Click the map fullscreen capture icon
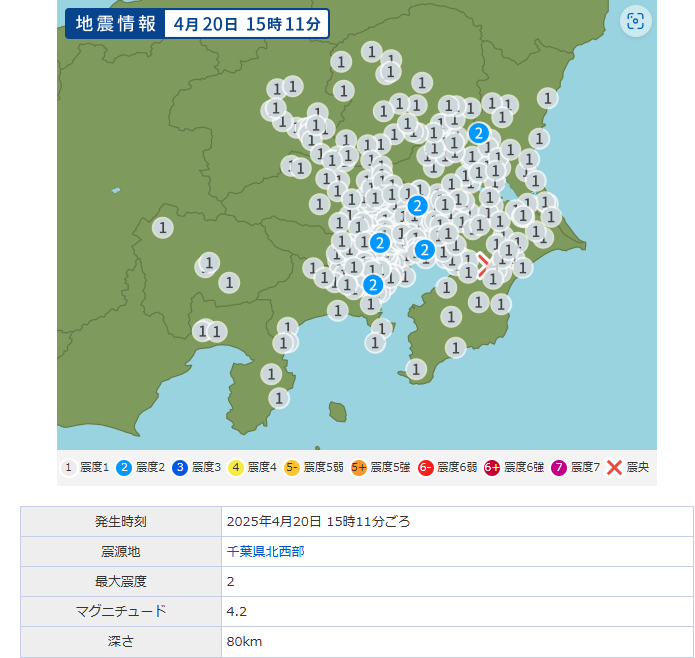This screenshot has height=658, width=695. pos(635,21)
